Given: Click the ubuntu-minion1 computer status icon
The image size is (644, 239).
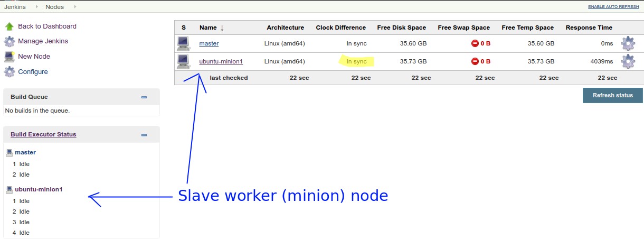Looking at the screenshot, I should pos(183,61).
